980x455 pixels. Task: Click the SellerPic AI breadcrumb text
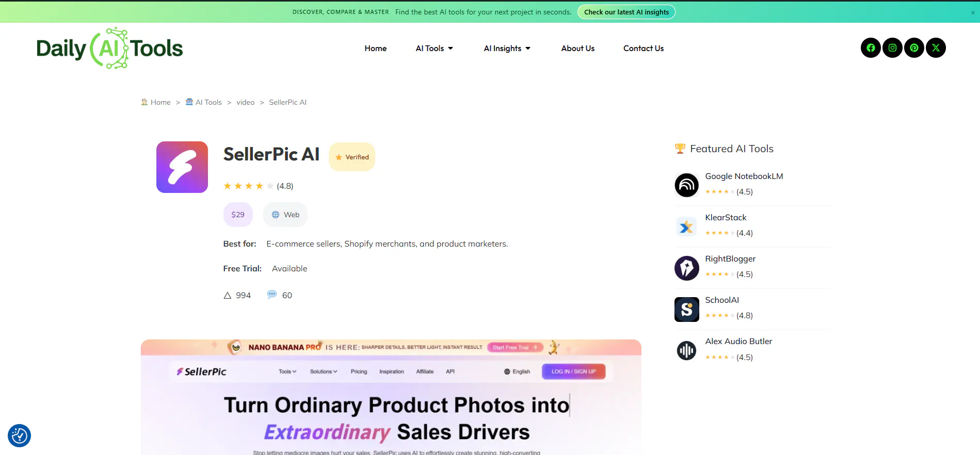[x=288, y=102]
